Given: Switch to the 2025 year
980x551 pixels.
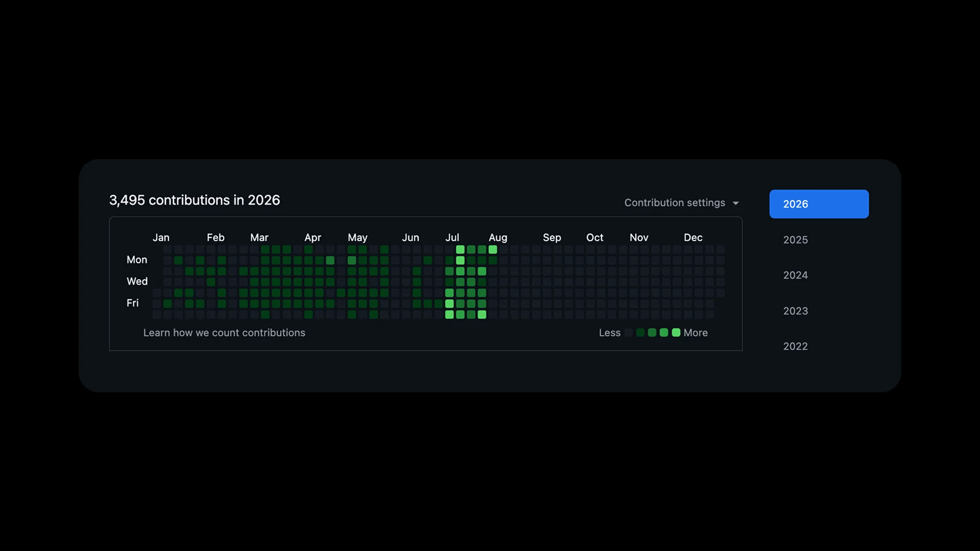Looking at the screenshot, I should [x=795, y=240].
